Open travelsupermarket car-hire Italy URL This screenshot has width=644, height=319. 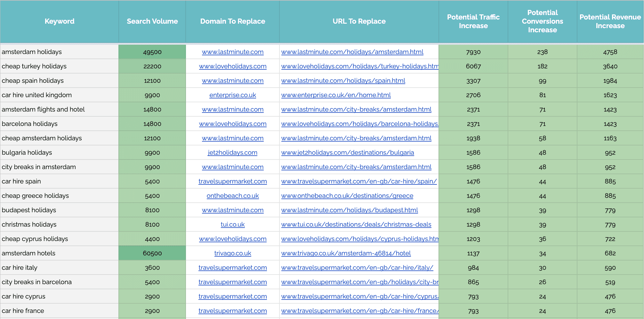click(357, 268)
